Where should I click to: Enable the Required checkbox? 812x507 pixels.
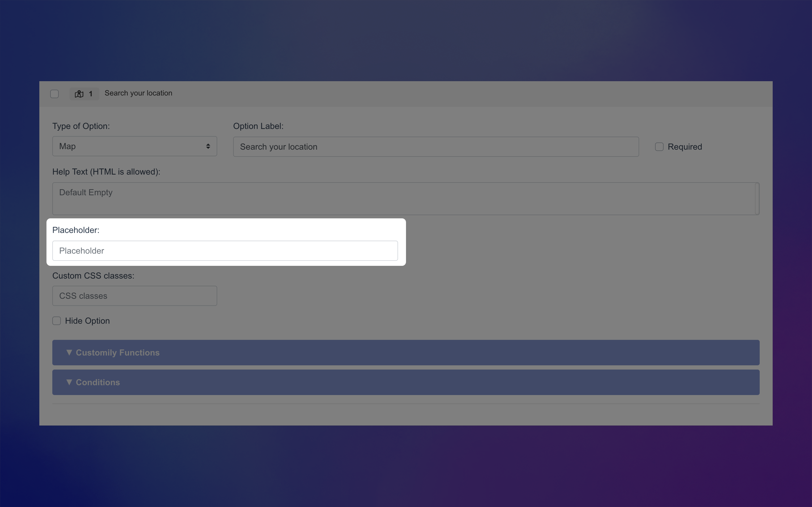(659, 147)
